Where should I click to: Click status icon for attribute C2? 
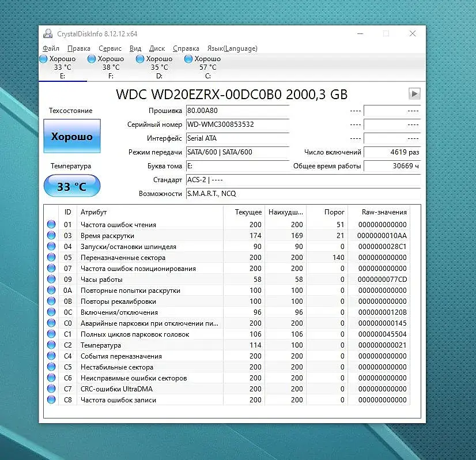51,345
